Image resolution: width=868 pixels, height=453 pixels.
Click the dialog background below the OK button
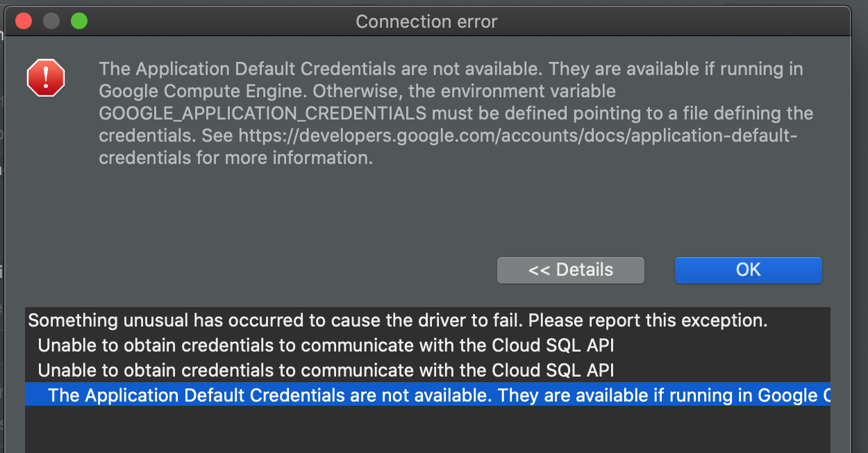pyautogui.click(x=748, y=295)
